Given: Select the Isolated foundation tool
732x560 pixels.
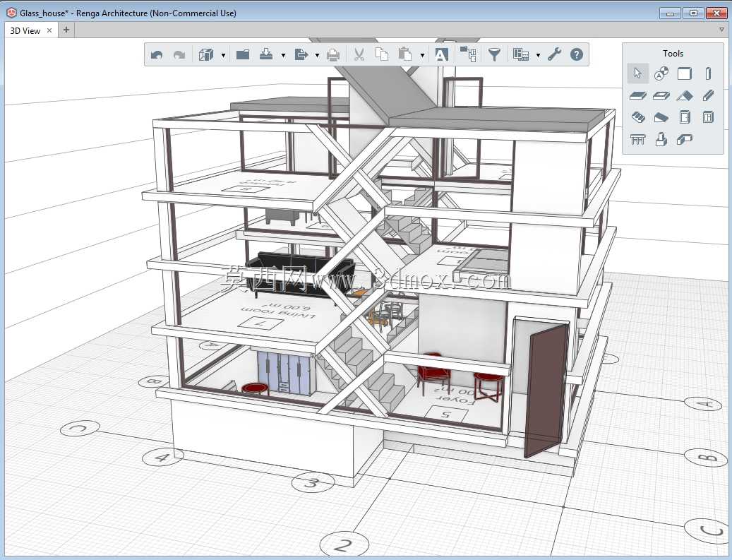Looking at the screenshot, I should 661,139.
